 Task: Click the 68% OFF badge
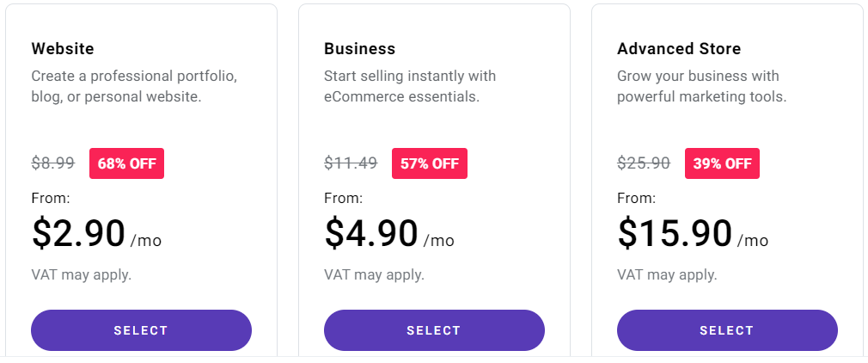[126, 163]
